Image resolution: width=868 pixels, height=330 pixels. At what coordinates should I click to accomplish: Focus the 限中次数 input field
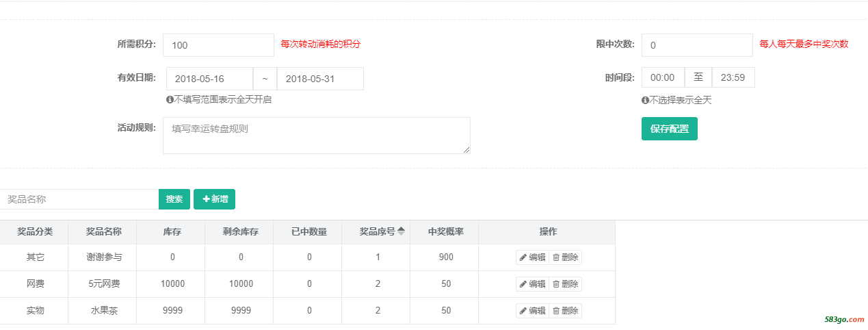pyautogui.click(x=697, y=45)
